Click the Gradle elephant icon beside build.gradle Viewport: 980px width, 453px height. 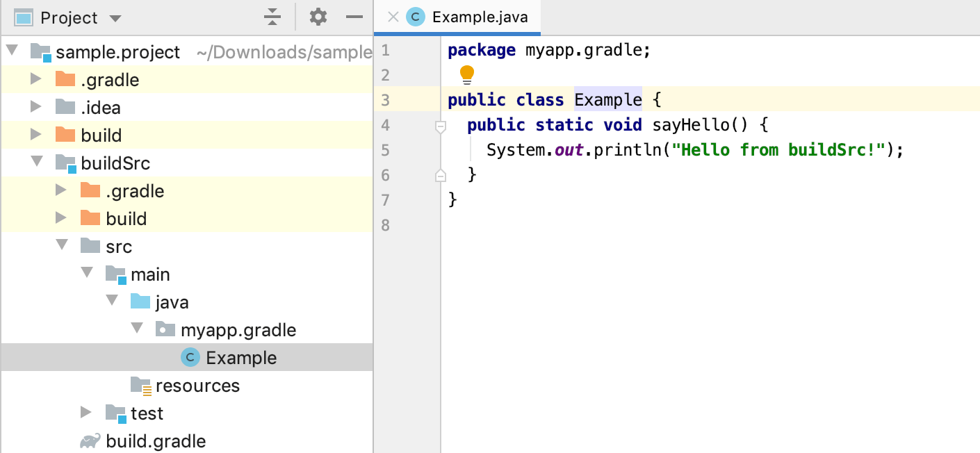pyautogui.click(x=88, y=440)
